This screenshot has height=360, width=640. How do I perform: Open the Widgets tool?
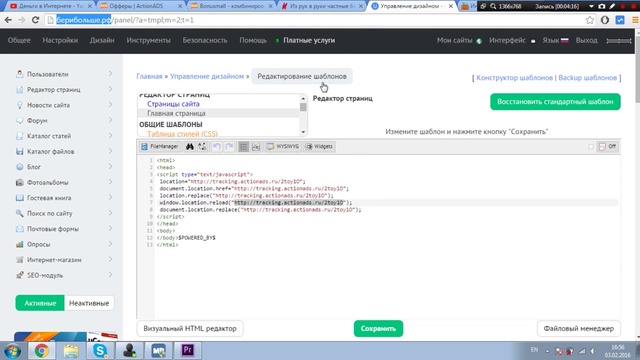pos(319,147)
